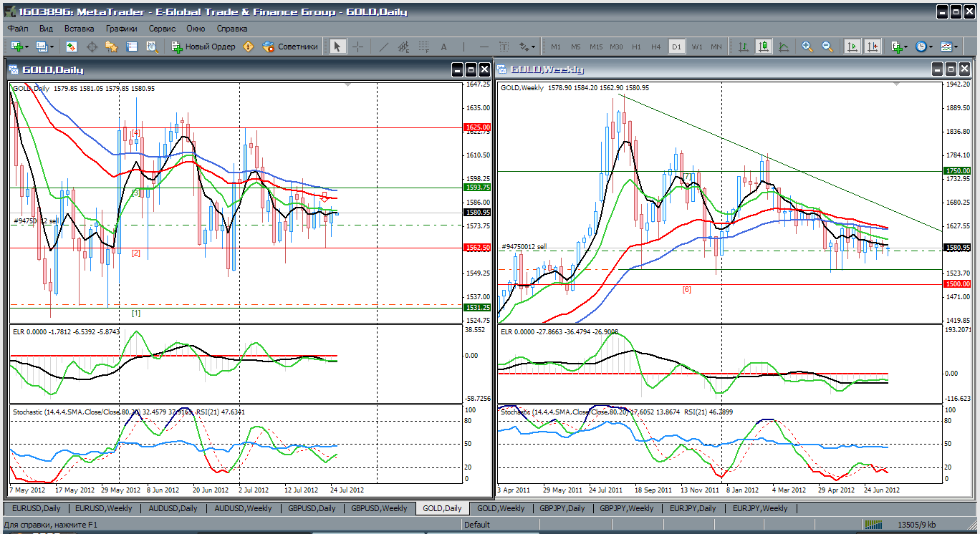This screenshot has height=534, width=980.
Task: Expand the Periods clock dropdown arrow
Action: [931, 47]
